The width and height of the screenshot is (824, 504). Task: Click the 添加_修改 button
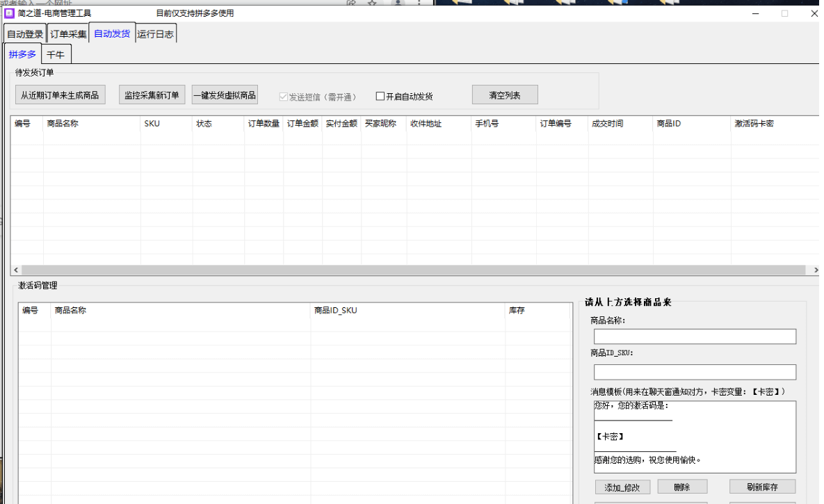[x=622, y=486]
